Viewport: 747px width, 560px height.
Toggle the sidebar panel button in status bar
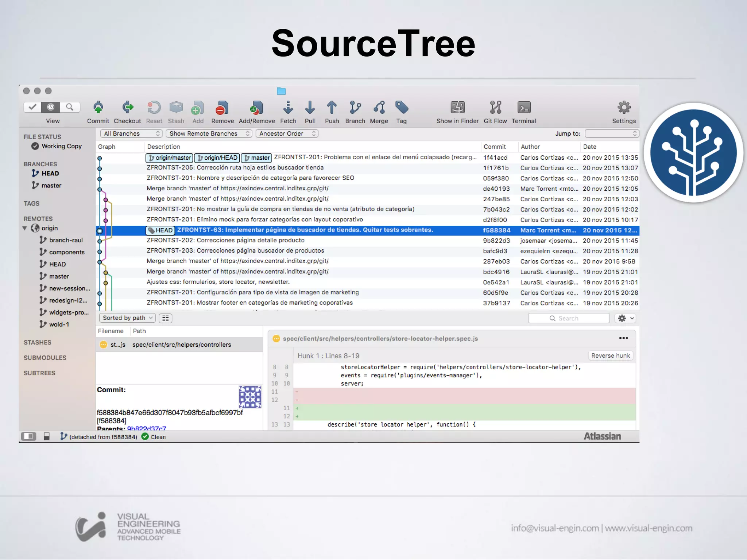pos(28,436)
